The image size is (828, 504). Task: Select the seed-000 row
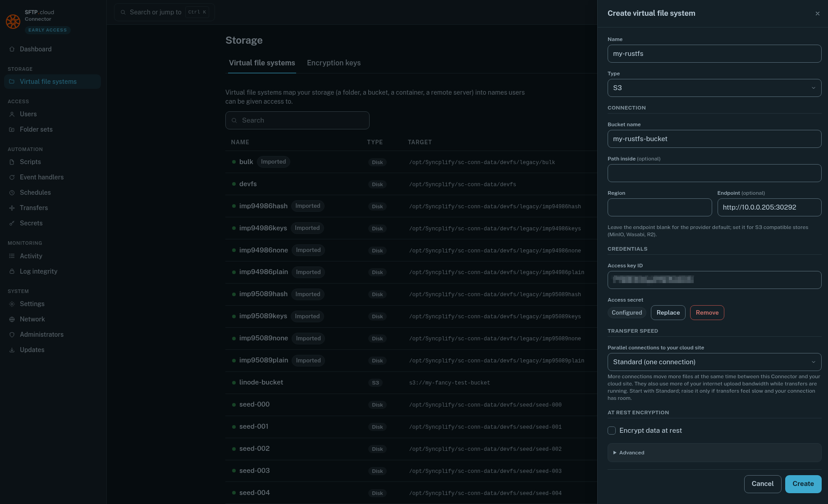[x=411, y=404]
